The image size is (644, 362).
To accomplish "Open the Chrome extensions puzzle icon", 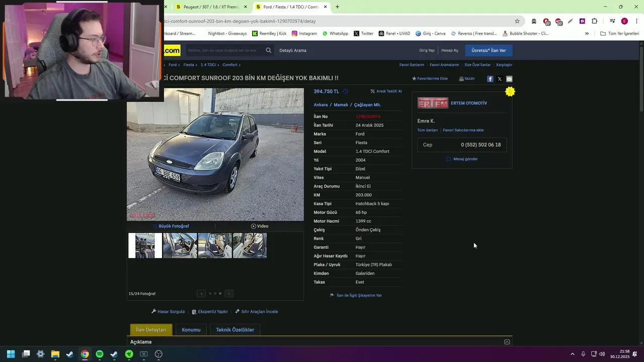I will point(594,21).
